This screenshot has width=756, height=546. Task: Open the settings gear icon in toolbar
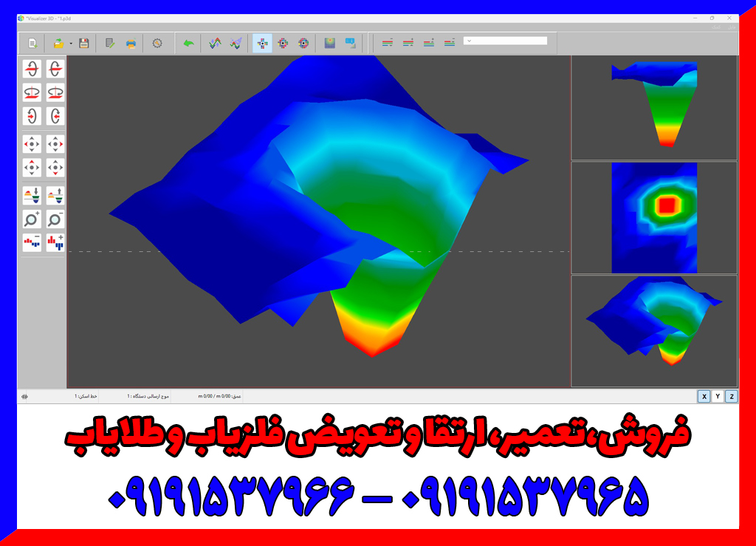(x=157, y=44)
